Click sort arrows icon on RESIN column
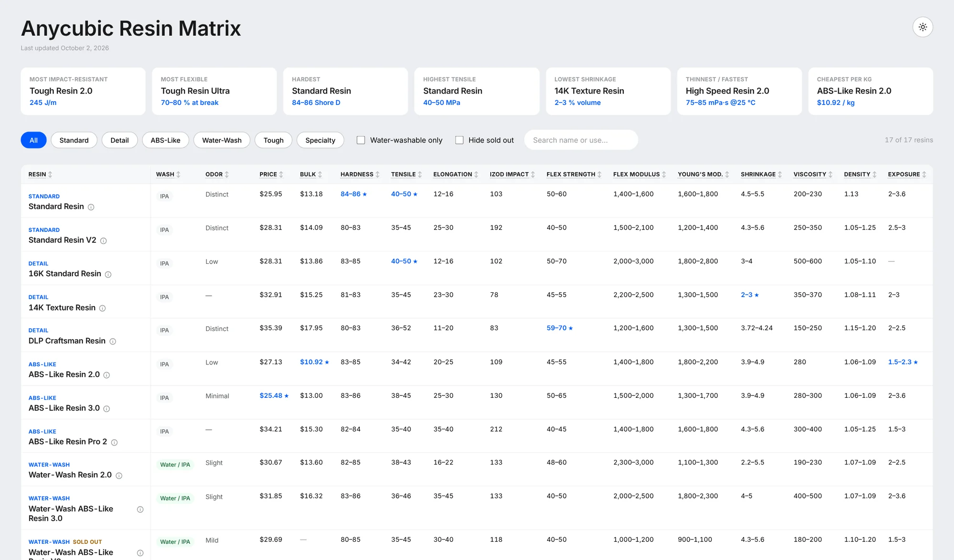Screen dimensions: 954x560 click(50, 175)
